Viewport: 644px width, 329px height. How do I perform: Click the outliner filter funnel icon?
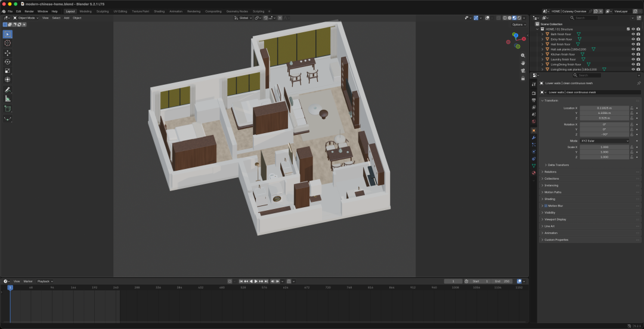click(x=633, y=18)
